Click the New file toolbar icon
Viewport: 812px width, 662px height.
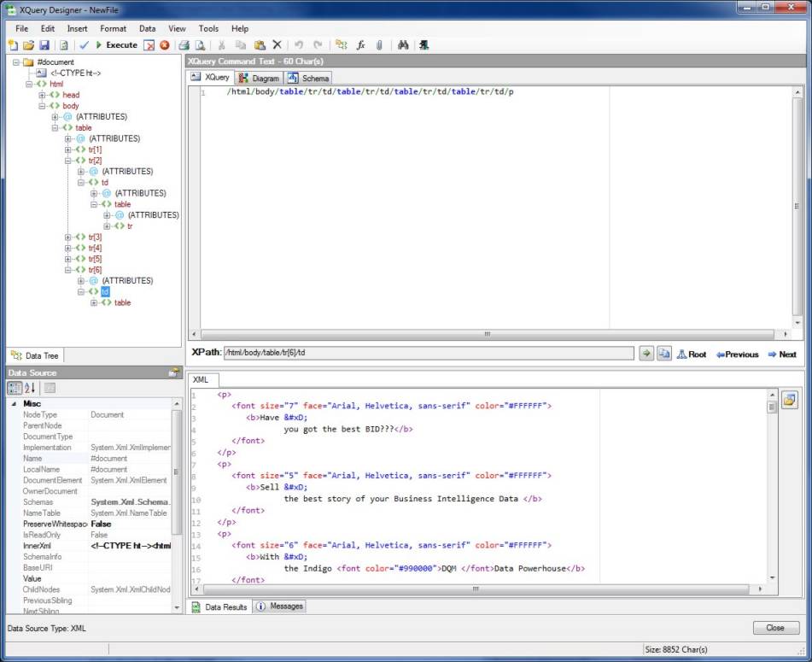pyautogui.click(x=13, y=45)
